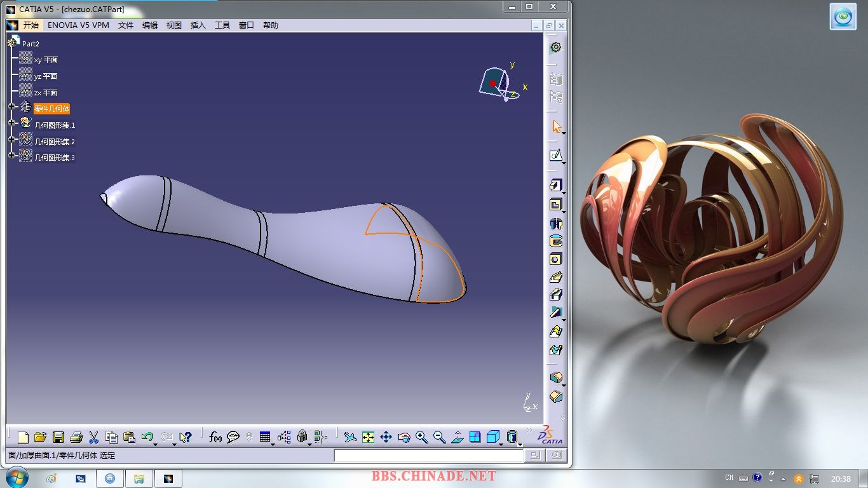This screenshot has width=868, height=488.
Task: Open the 插入 menu
Action: [198, 25]
